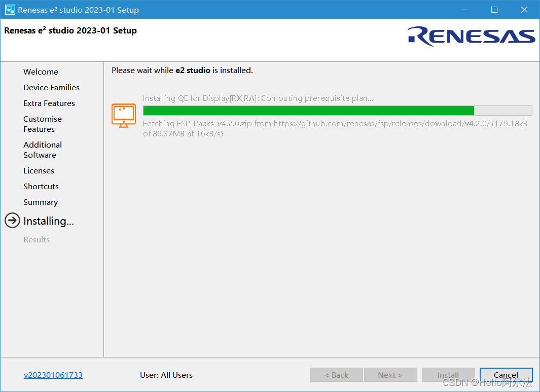Click the disabled Next button

(390, 375)
